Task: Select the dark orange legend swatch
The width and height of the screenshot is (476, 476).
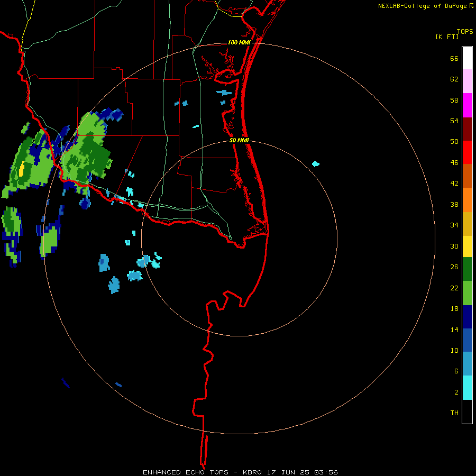Action: tap(467, 176)
